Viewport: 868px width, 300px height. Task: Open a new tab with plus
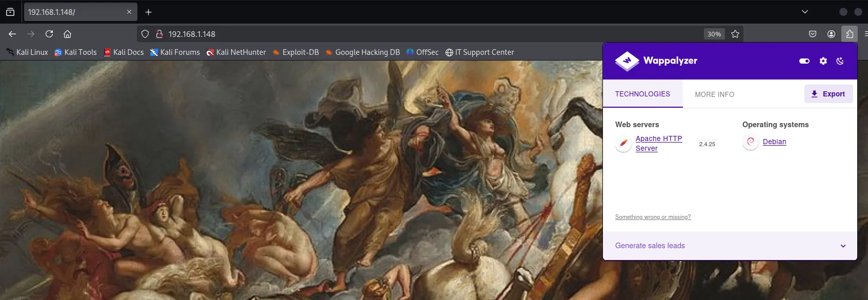(x=148, y=12)
